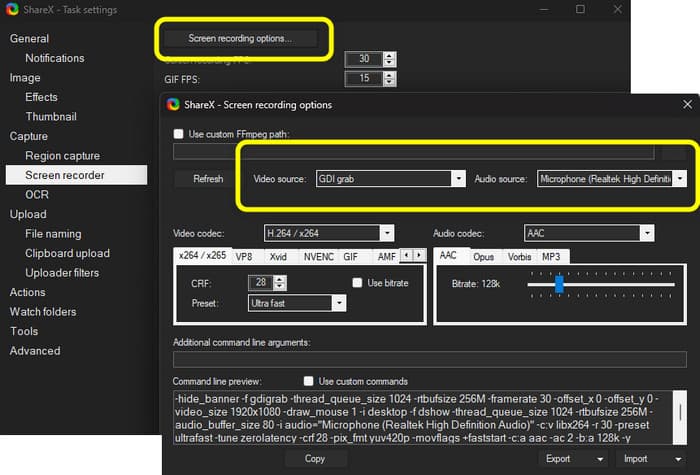Check the Use custom commands box

pos(308,381)
